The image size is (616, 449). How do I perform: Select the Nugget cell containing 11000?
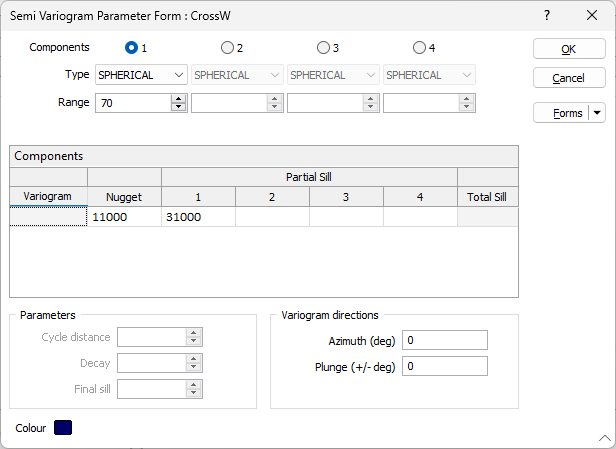[x=124, y=217]
